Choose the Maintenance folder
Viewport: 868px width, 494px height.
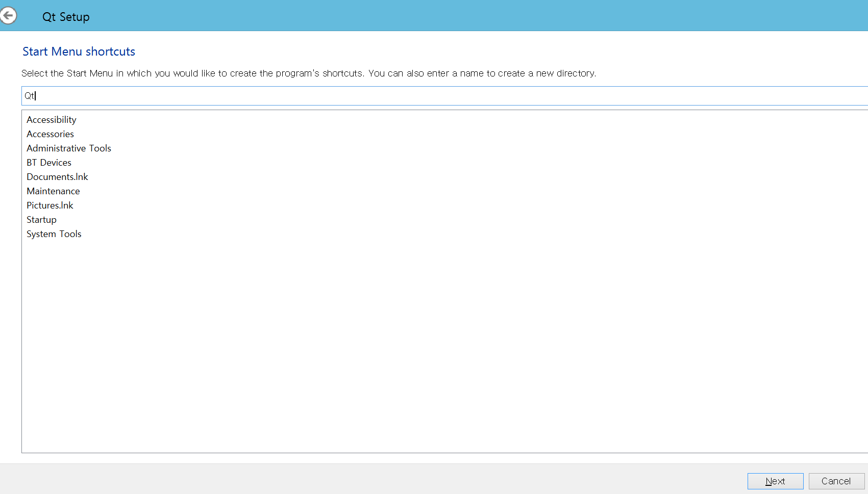(53, 191)
